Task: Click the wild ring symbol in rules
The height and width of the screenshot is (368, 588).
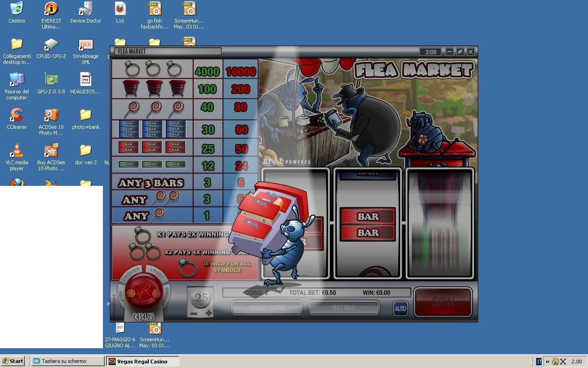Action: coord(187,268)
